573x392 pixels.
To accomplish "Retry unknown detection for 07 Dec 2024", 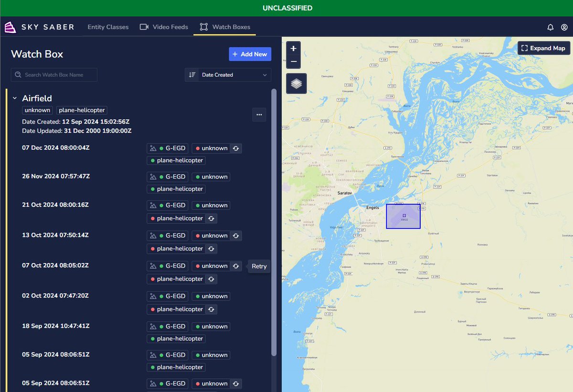I will (x=236, y=148).
